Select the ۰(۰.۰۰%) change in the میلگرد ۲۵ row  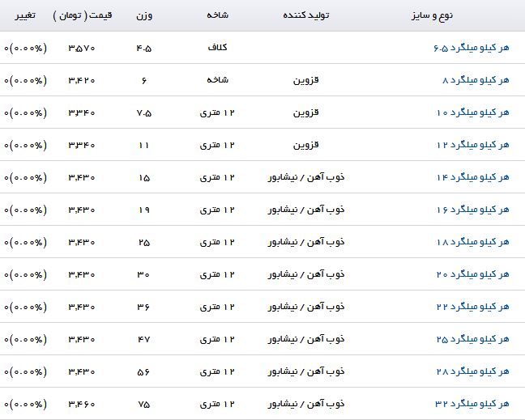25,340
